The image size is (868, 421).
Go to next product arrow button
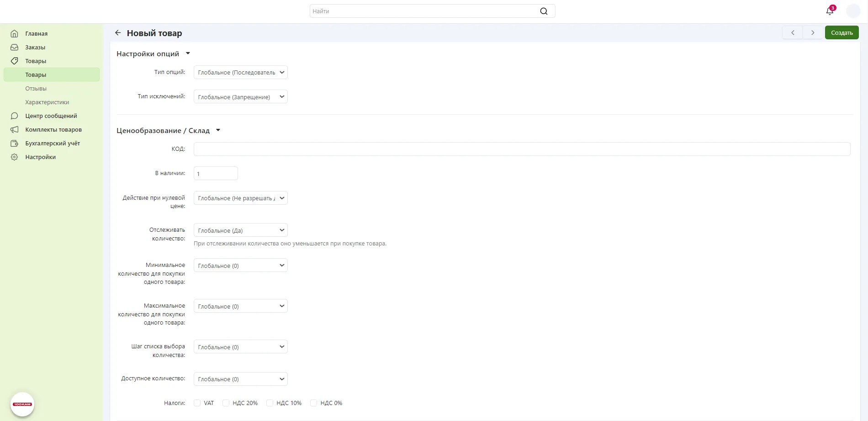(x=812, y=33)
